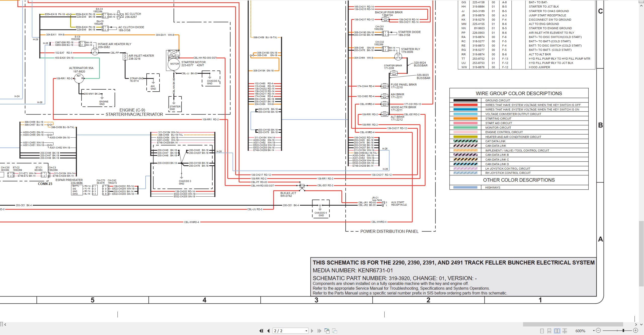This screenshot has height=335, width=644.
Task: Click the AC CLUTCH 236-6267 label
Action: point(133,15)
